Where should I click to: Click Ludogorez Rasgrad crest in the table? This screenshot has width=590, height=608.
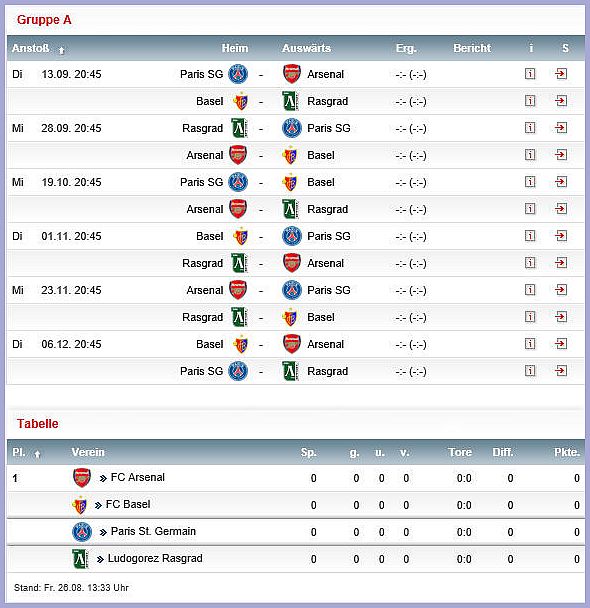pos(80,559)
